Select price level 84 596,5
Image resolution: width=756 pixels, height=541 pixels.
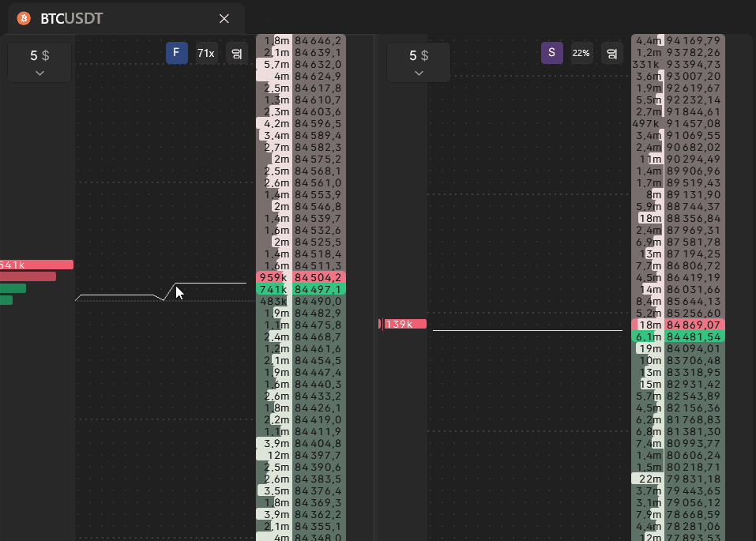coord(318,123)
